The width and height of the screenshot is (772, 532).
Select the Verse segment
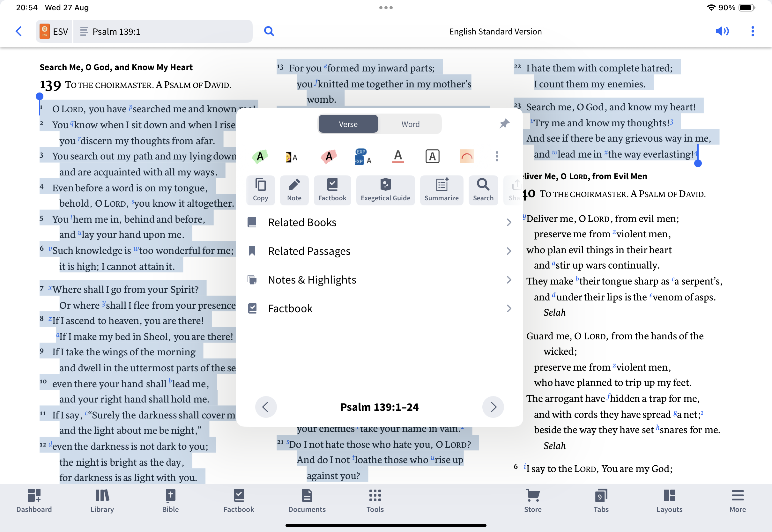pos(348,124)
